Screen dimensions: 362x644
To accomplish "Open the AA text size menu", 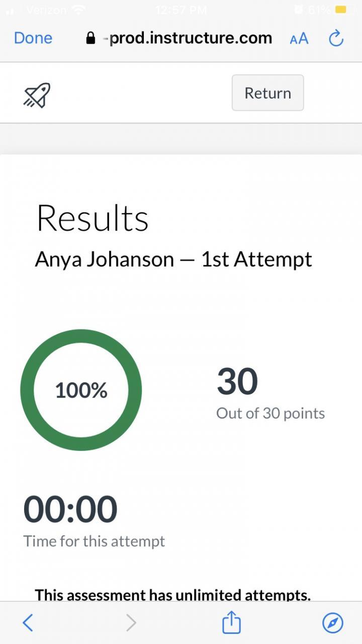I will coord(299,39).
